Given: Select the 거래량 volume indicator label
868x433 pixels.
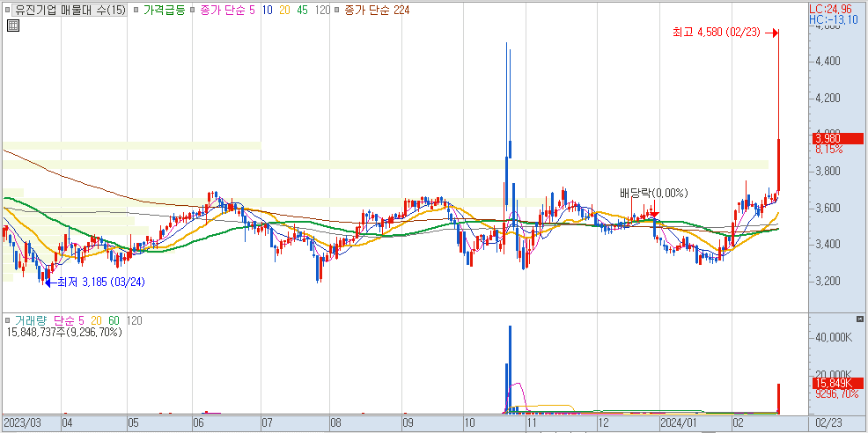Looking at the screenshot, I should click(31, 320).
